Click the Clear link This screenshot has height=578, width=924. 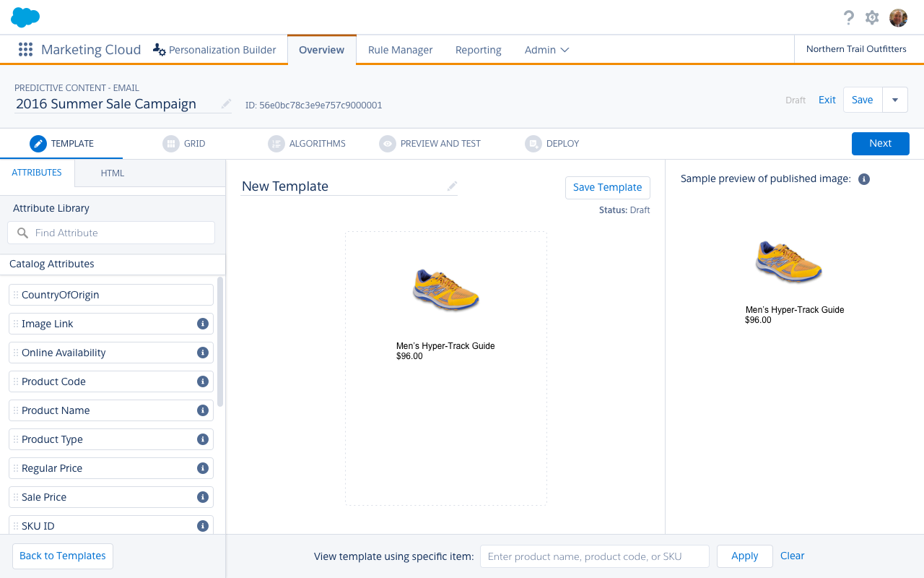792,556
